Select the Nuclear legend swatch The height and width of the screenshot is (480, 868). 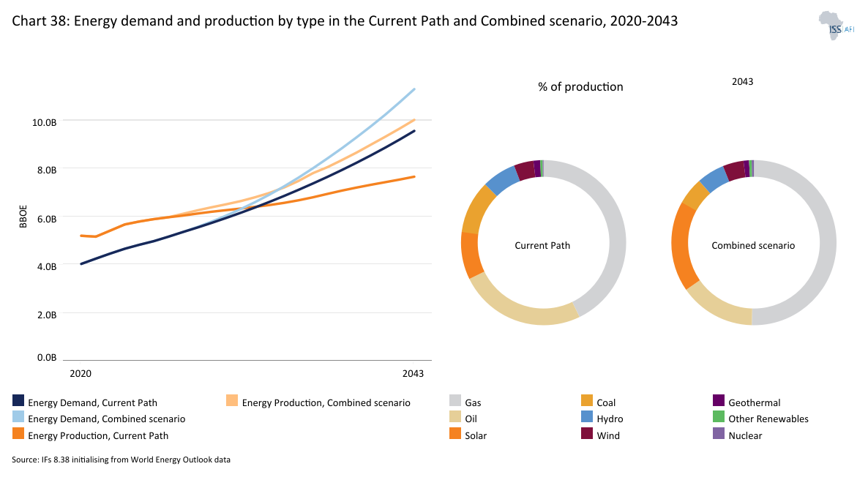[718, 434]
